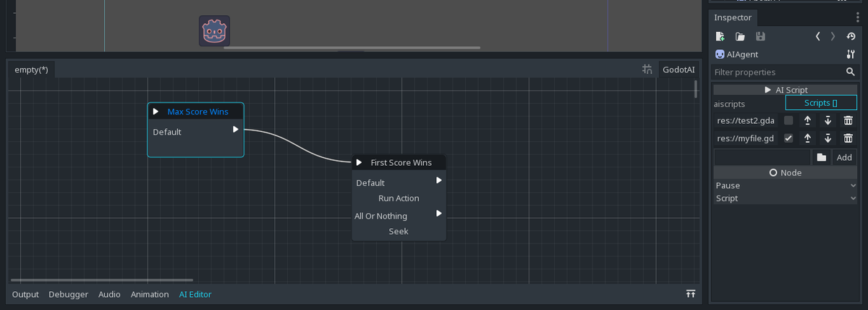The image size is (868, 310).
Task: Select the First Score Wins node title
Action: (401, 162)
